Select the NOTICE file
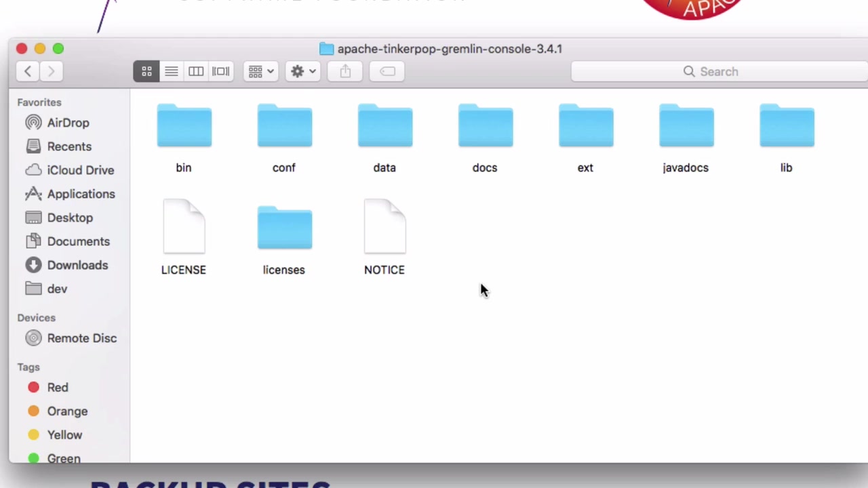The height and width of the screenshot is (488, 868). click(384, 226)
